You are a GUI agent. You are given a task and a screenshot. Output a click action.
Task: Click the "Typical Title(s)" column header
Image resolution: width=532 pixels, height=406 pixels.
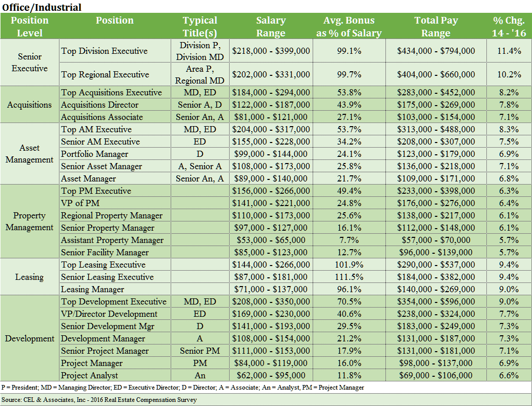tap(200, 27)
